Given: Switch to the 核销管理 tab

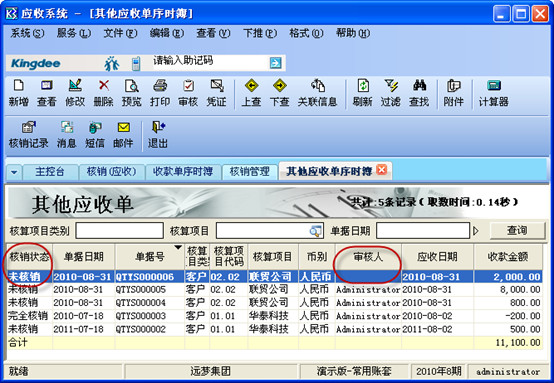Looking at the screenshot, I should click(x=249, y=172).
